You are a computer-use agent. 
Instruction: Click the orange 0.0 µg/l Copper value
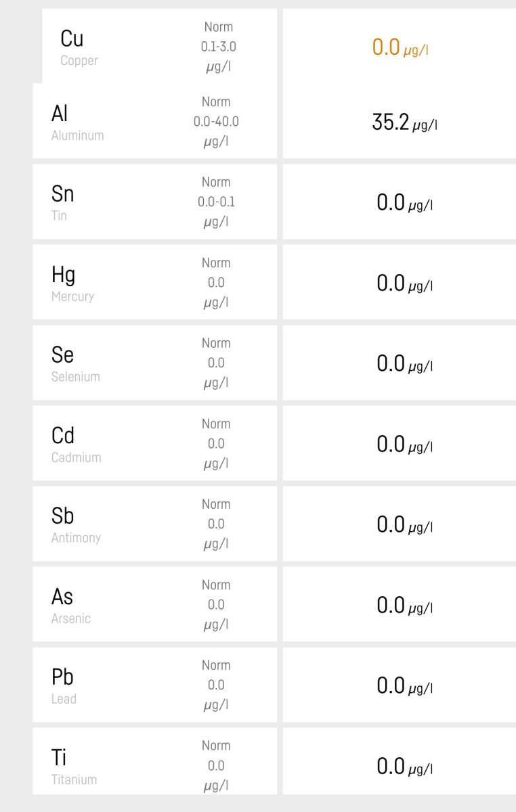(400, 48)
